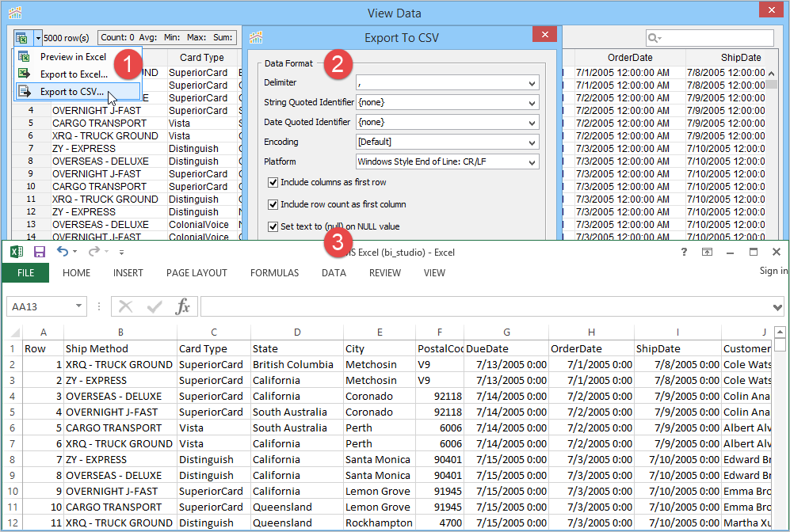Click the Sign in link in Excel

(773, 271)
